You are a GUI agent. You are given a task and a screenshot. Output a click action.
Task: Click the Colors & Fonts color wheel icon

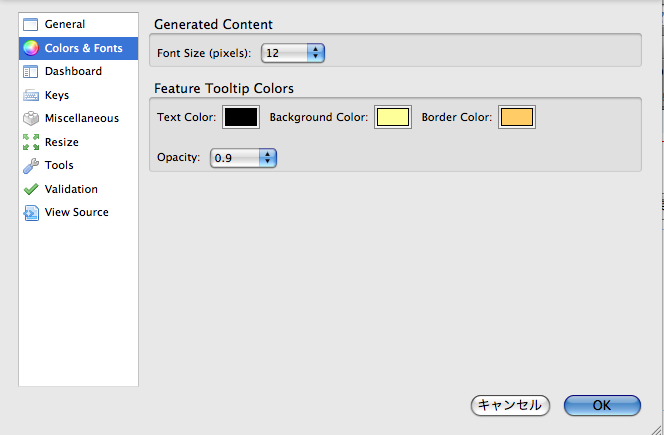(30, 48)
